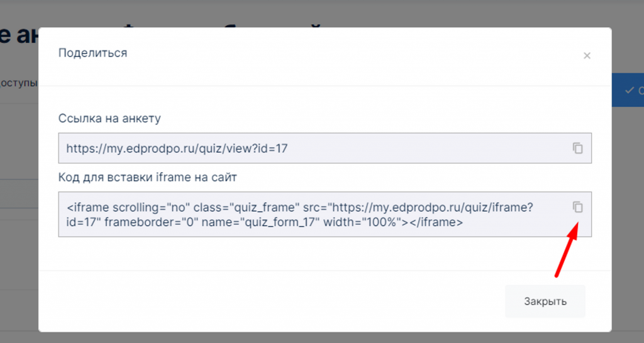Click the https://my.edprodpo.ru/quiz/view?id=17 URL text
Image resolution: width=644 pixels, height=343 pixels.
point(177,149)
